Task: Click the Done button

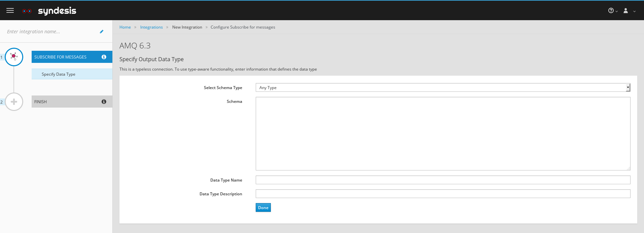Action: 263,207
